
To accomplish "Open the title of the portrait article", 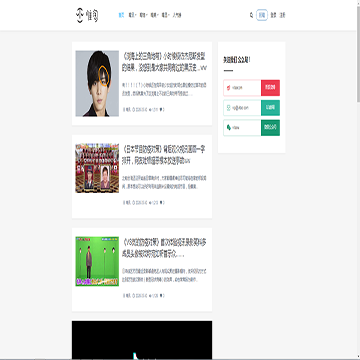I will 165,62.
